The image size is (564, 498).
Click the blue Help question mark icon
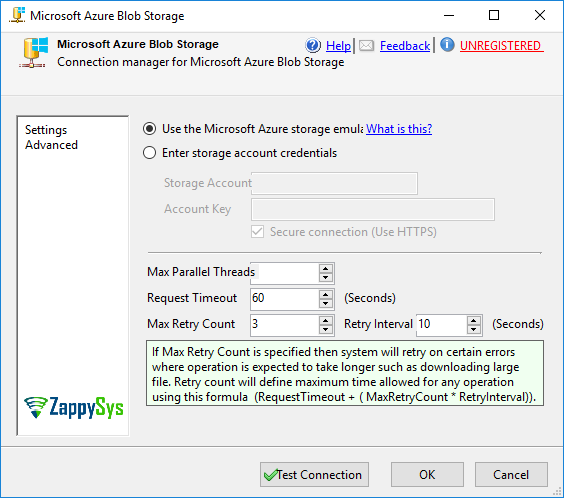[313, 46]
